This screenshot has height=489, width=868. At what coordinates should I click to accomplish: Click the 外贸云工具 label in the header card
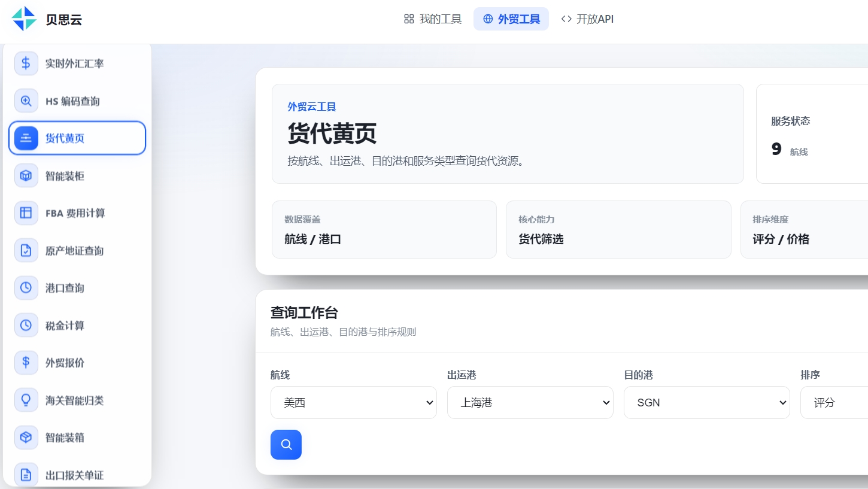coord(312,107)
